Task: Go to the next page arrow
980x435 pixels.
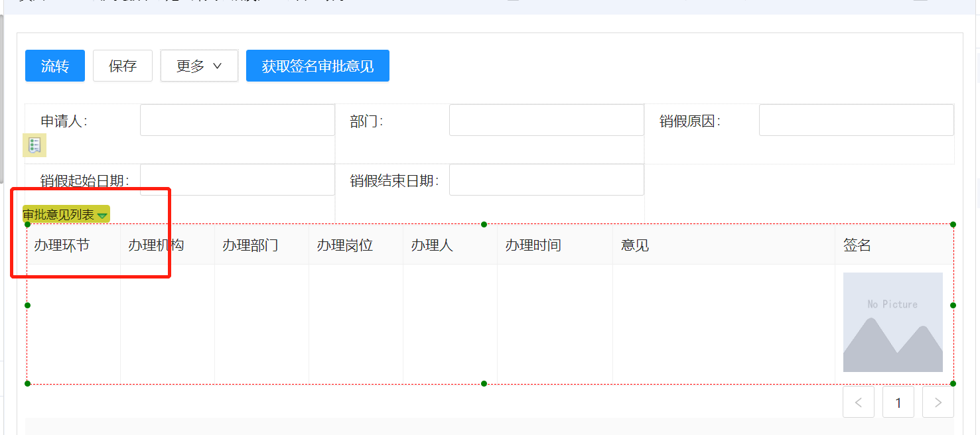Action: click(938, 403)
